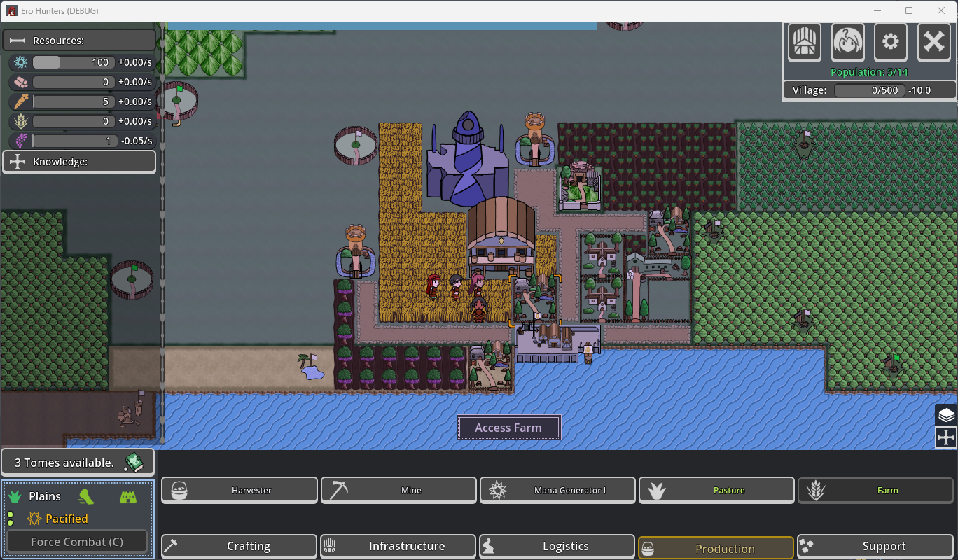
Task: Select the pink-haired character near the barn
Action: coord(478,284)
